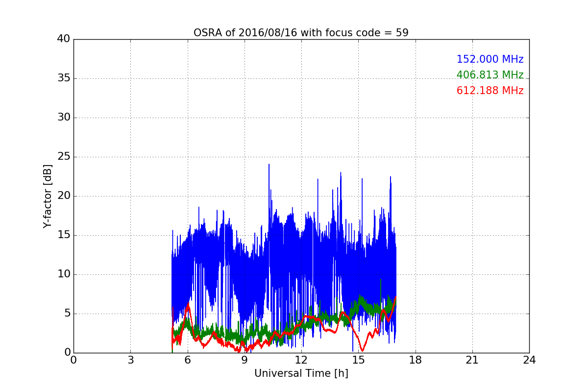The image size is (588, 392).
Task: Click the y-axis tick label '5'
Action: [x=67, y=314]
